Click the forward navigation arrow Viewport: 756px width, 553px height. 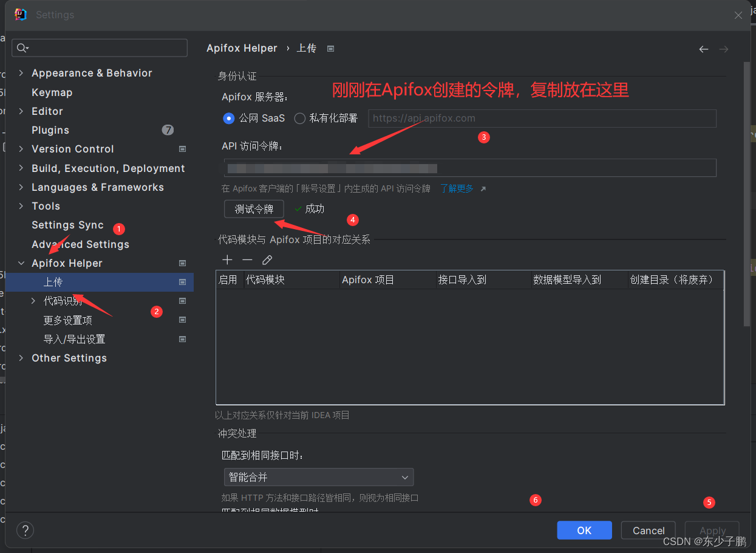(724, 49)
